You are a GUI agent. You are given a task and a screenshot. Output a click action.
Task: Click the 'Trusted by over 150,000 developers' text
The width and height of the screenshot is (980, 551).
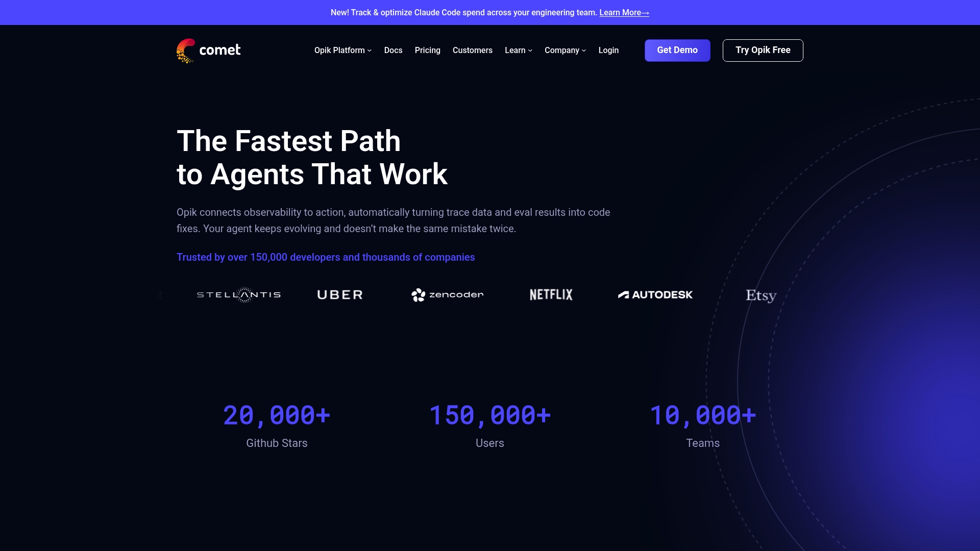pyautogui.click(x=326, y=257)
